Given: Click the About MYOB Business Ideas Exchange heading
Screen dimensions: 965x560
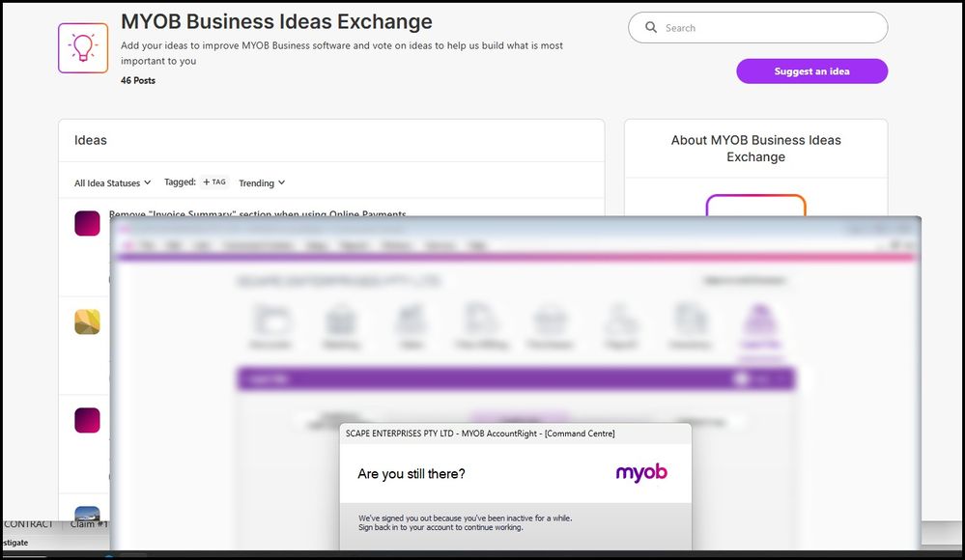Looking at the screenshot, I should (755, 148).
